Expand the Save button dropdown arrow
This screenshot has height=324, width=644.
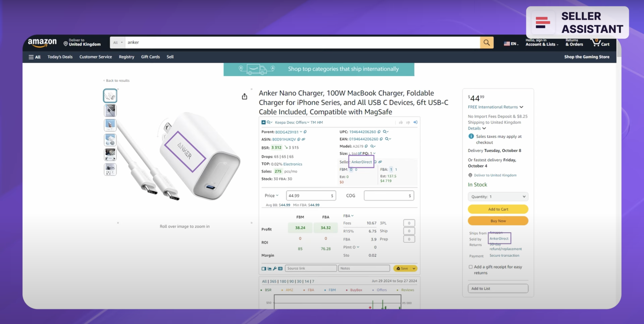[x=414, y=269]
